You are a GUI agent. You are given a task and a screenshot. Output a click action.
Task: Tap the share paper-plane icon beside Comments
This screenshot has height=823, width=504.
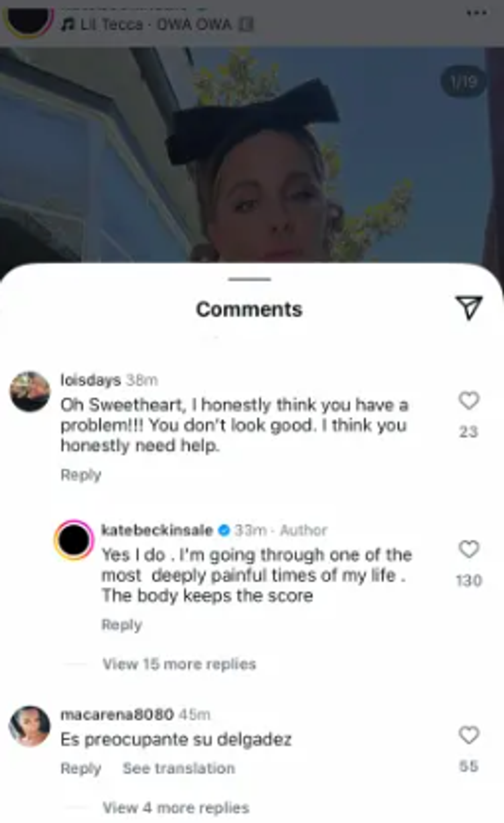pyautogui.click(x=469, y=308)
